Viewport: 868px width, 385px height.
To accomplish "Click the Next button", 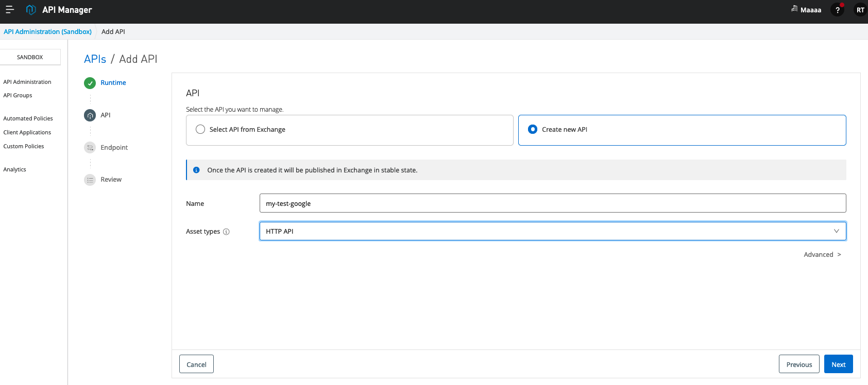I will pyautogui.click(x=838, y=364).
